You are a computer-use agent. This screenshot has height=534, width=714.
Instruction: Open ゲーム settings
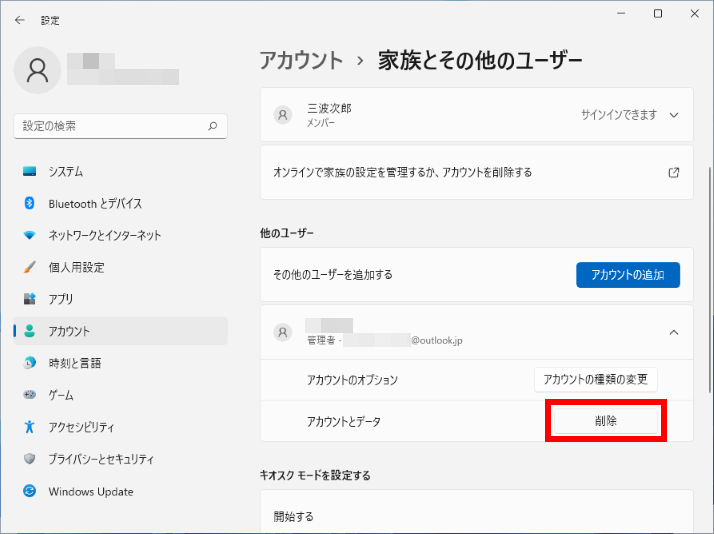(121, 395)
